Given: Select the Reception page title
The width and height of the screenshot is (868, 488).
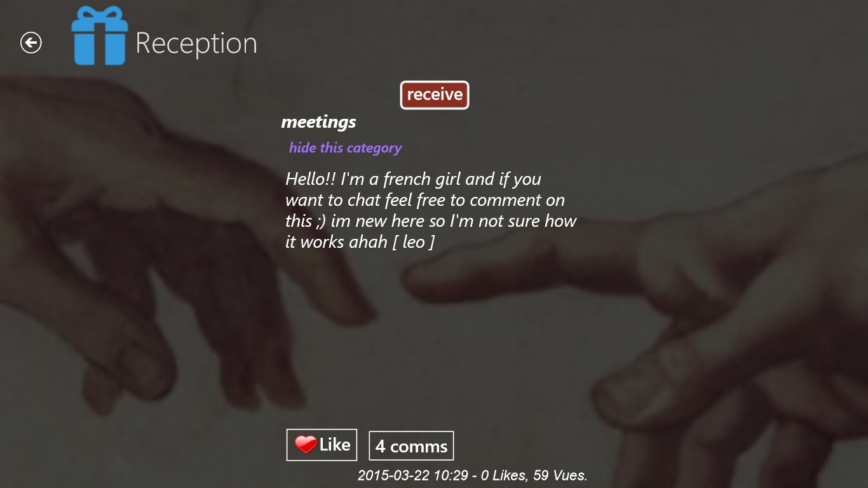Looking at the screenshot, I should click(196, 43).
